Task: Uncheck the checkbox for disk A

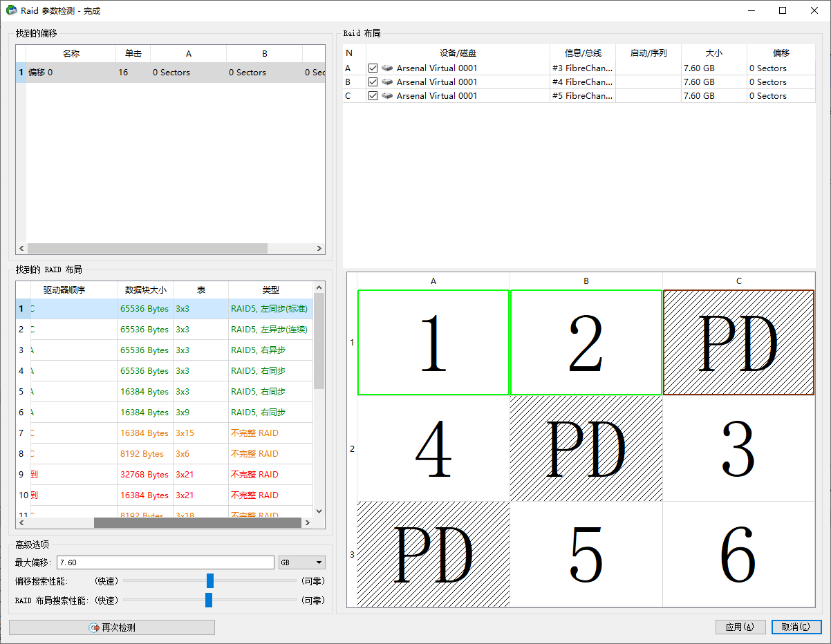Action: click(x=373, y=68)
